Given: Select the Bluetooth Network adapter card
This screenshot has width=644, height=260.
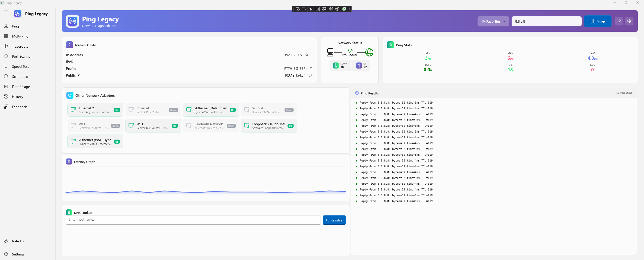Looking at the screenshot, I should [211, 126].
